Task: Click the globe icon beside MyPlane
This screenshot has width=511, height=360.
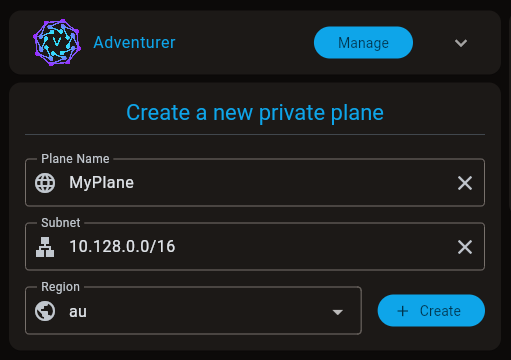Action: click(x=45, y=183)
